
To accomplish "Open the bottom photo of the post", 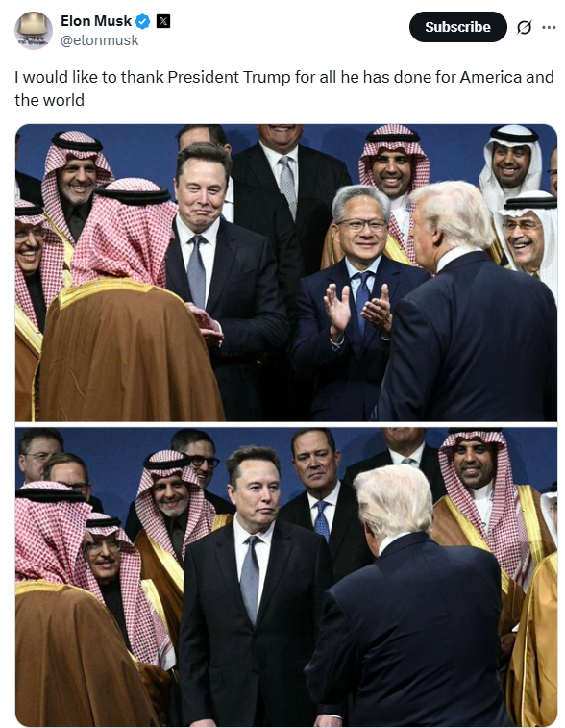I will coord(286,577).
